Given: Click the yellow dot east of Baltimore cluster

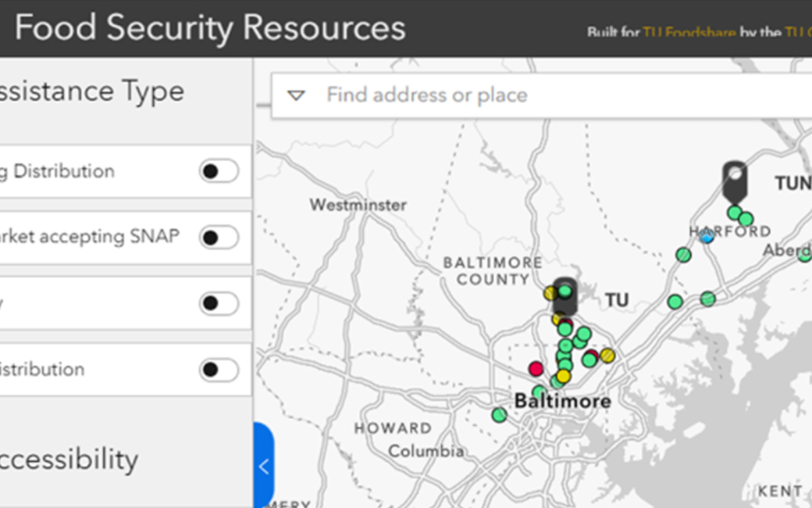Looking at the screenshot, I should [x=607, y=356].
